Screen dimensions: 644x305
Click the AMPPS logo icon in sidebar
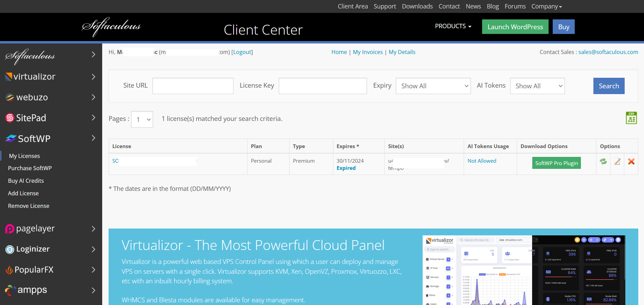pyautogui.click(x=10, y=290)
